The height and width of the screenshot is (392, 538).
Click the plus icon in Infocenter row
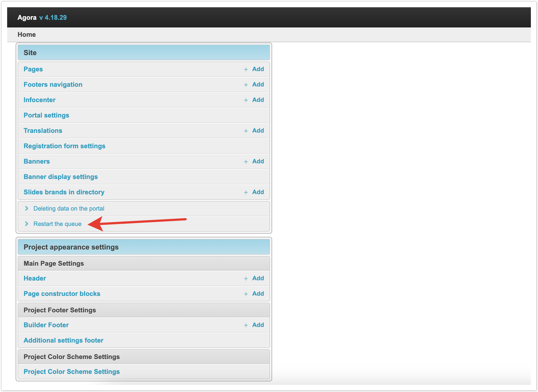coord(246,100)
